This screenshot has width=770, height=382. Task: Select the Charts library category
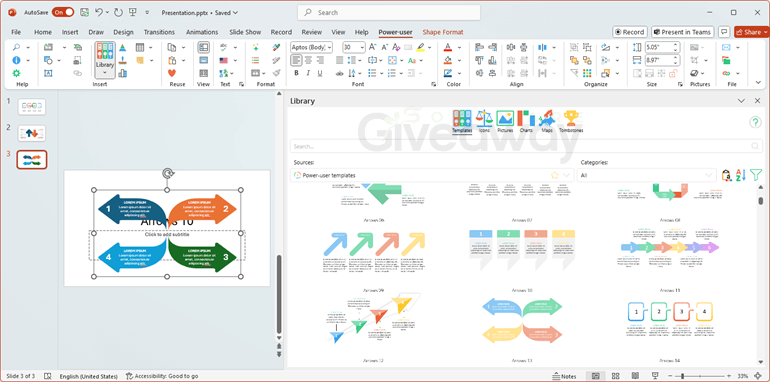[526, 122]
